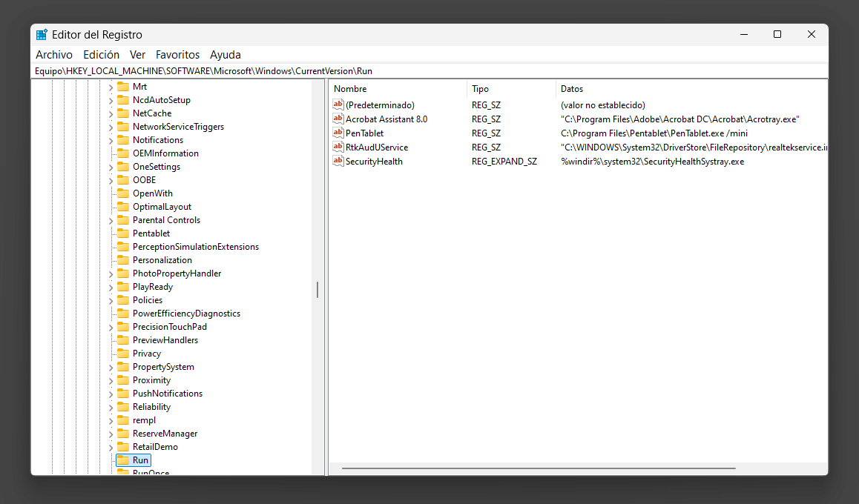This screenshot has height=504, width=859.
Task: Click the folder icon of Policies
Action: [x=123, y=300]
